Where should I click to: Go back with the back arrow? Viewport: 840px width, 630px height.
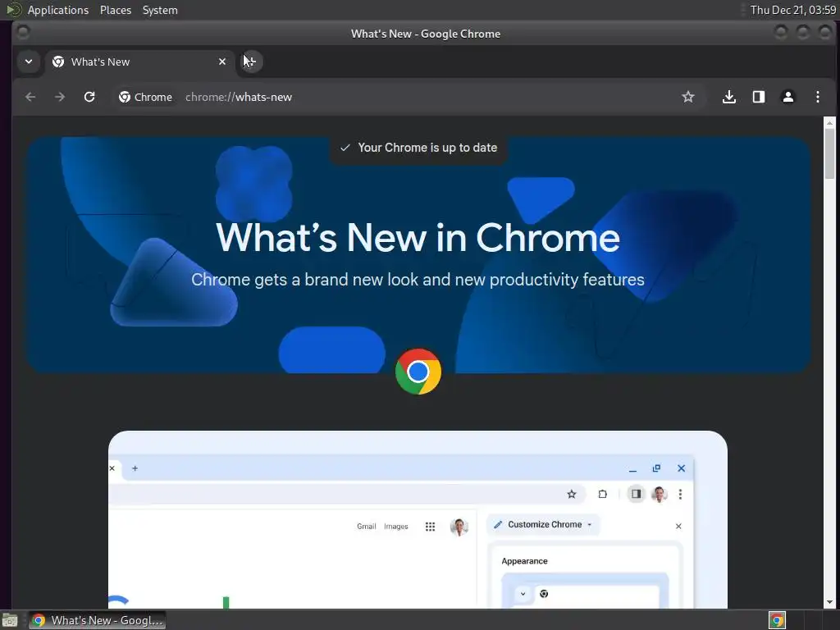[x=30, y=97]
